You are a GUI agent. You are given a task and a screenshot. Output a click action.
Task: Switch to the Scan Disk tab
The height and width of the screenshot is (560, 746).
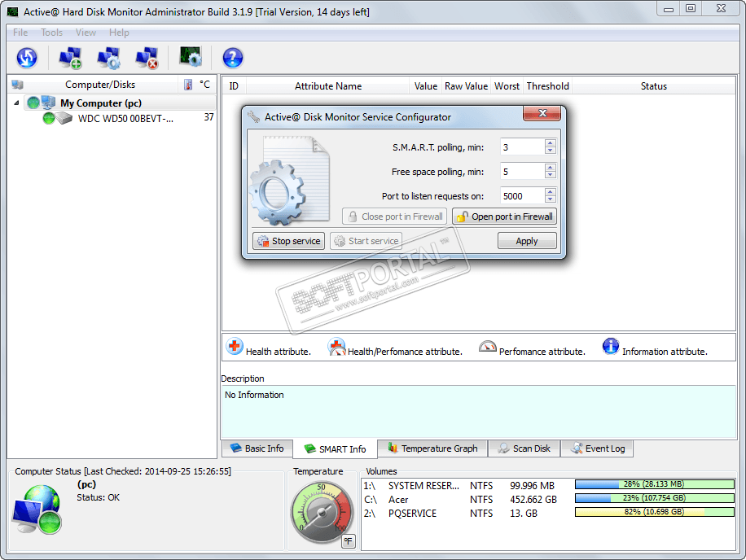coord(524,448)
